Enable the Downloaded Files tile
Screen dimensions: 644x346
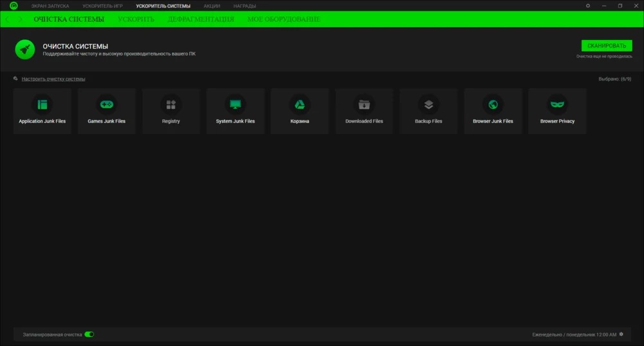click(365, 111)
